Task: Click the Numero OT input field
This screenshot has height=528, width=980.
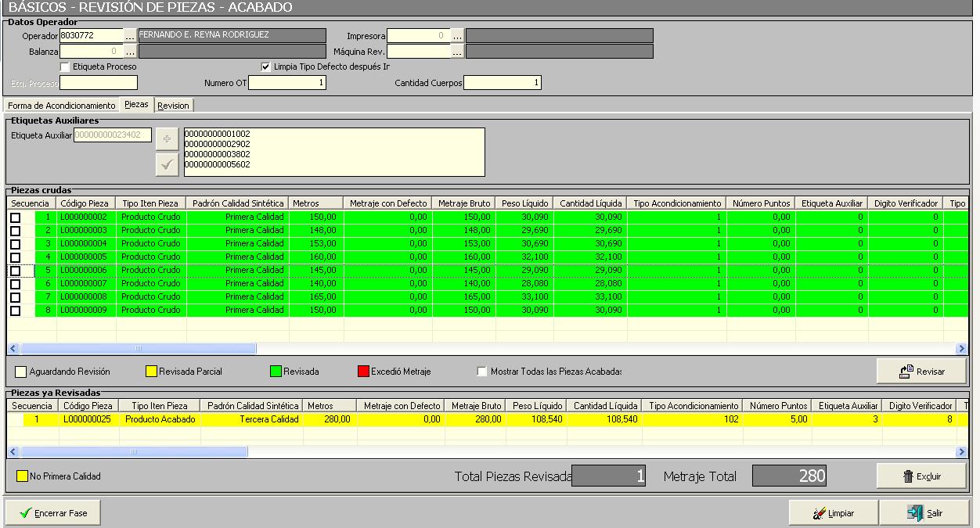Action: [287, 83]
